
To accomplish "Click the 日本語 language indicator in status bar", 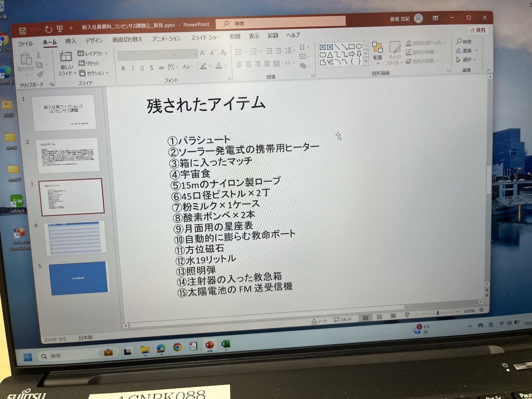I will coord(85,337).
